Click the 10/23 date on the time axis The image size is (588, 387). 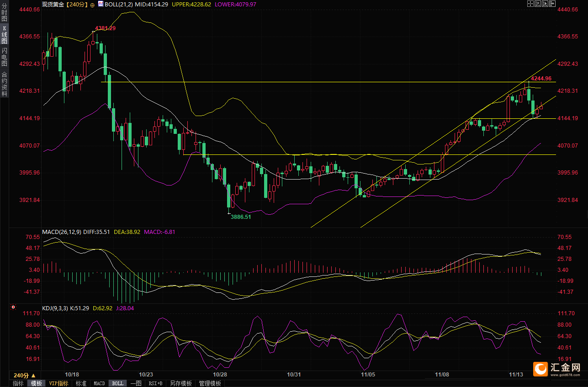146,374
